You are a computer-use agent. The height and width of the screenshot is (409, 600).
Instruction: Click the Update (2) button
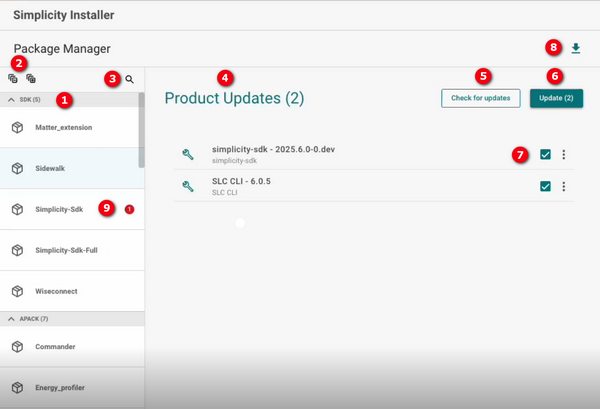[x=556, y=98]
